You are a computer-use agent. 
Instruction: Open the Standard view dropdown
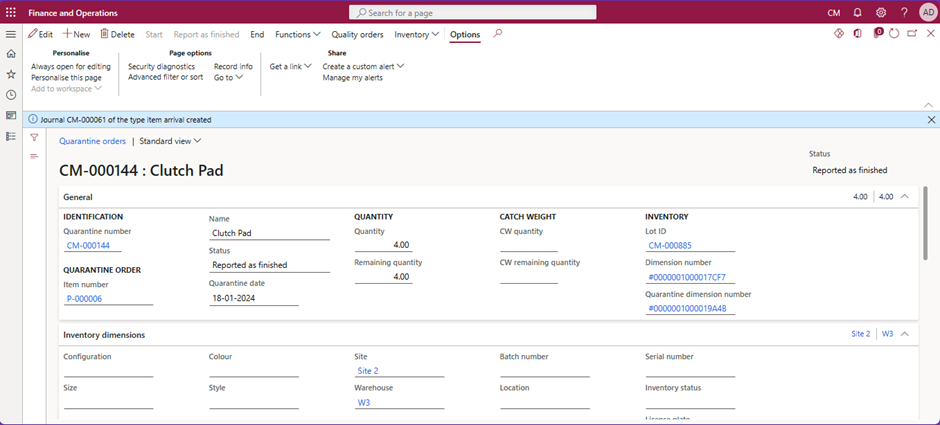170,141
